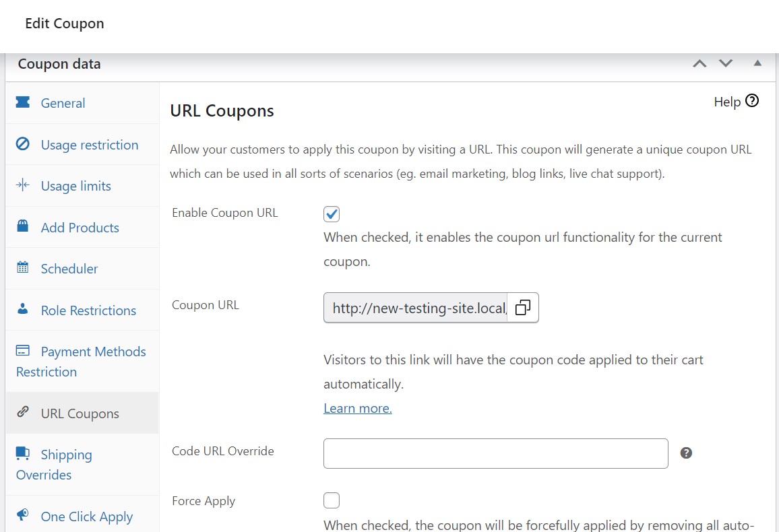The width and height of the screenshot is (779, 532).
Task: Open the Learn more link
Action: [x=358, y=408]
